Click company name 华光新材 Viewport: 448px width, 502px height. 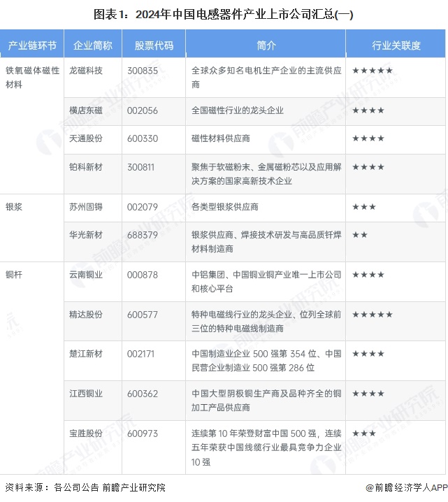tap(86, 235)
